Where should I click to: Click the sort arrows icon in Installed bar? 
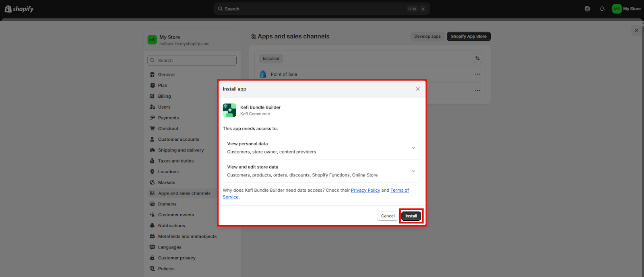click(x=477, y=59)
